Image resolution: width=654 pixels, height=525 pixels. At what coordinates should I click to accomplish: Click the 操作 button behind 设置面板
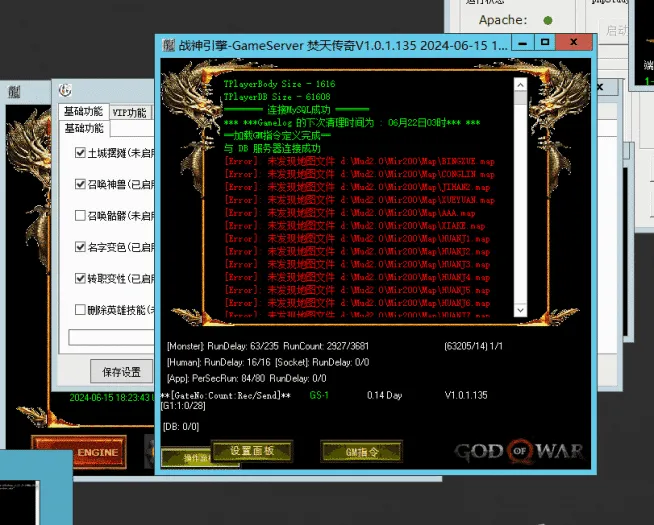point(186,458)
